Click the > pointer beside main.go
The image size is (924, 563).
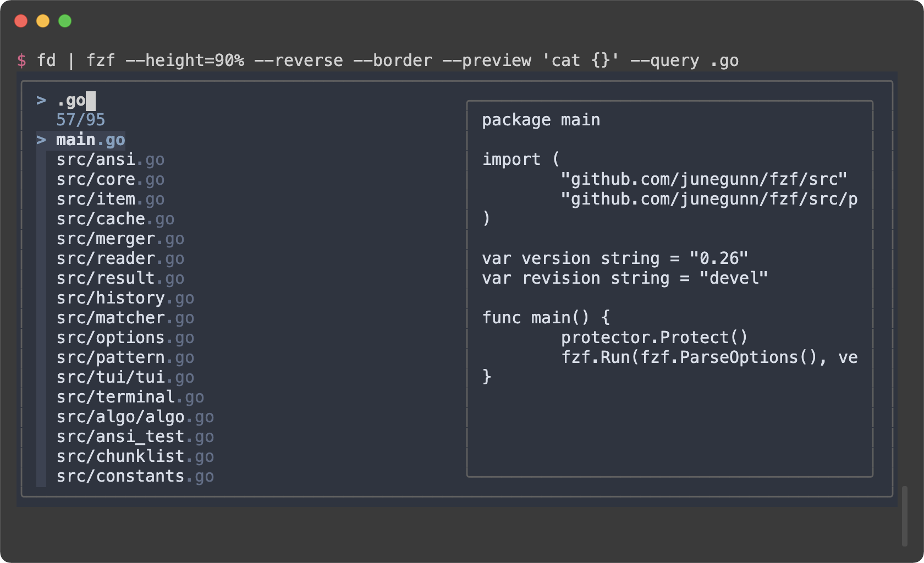point(41,140)
